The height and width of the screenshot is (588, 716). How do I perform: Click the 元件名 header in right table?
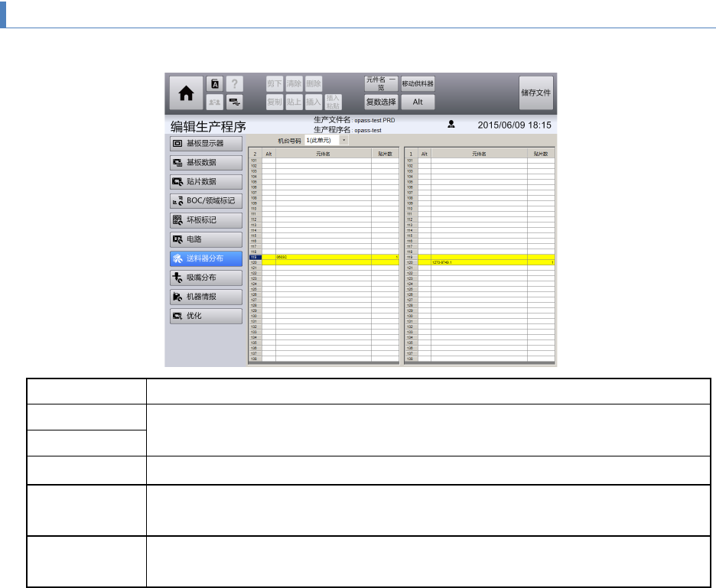pyautogui.click(x=479, y=154)
